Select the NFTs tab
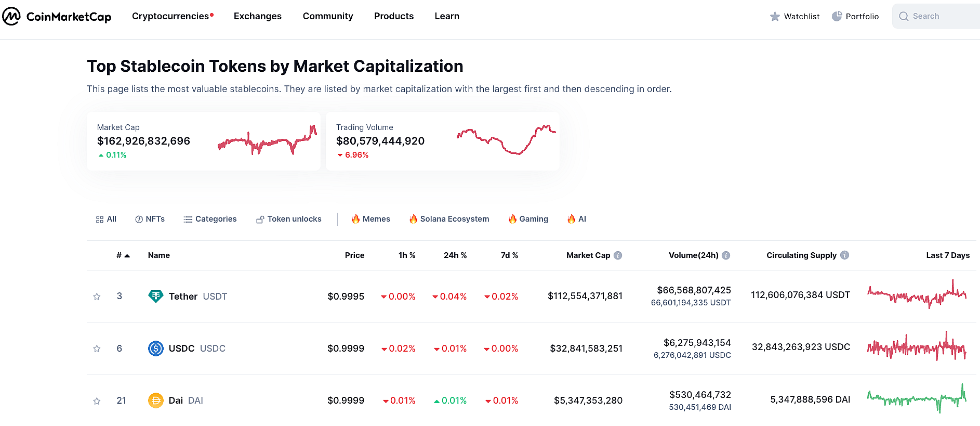Screen dimensions: 980x426 [x=150, y=219]
